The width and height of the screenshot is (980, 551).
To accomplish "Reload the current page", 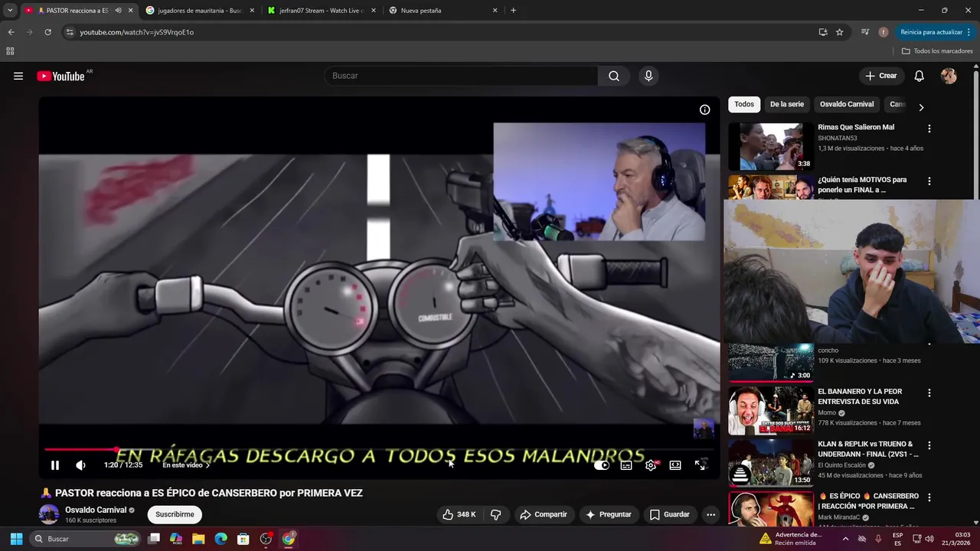I will click(47, 32).
